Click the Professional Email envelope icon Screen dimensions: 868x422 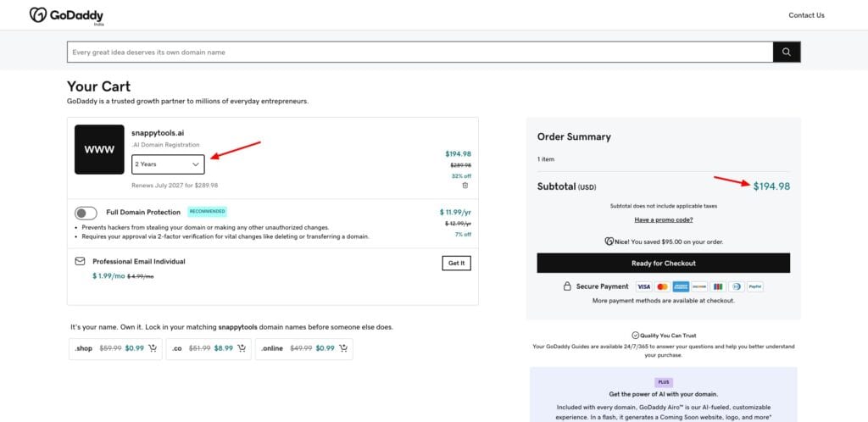click(80, 261)
